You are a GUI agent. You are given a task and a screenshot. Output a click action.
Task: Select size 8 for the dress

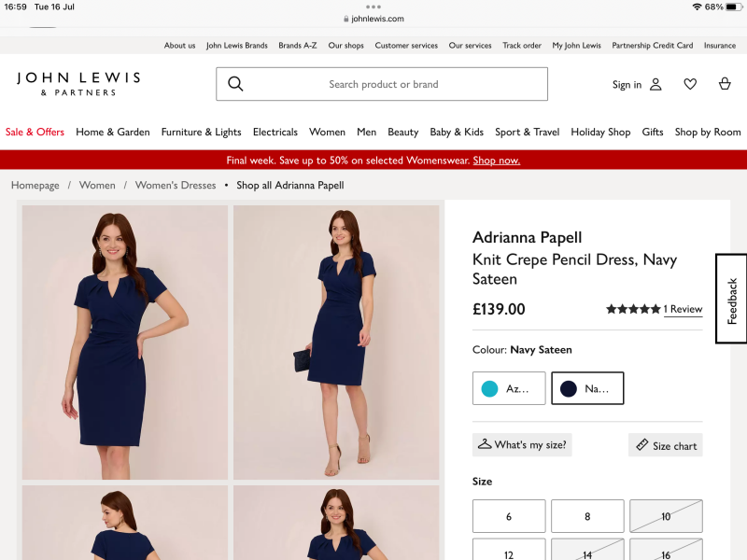pos(586,515)
